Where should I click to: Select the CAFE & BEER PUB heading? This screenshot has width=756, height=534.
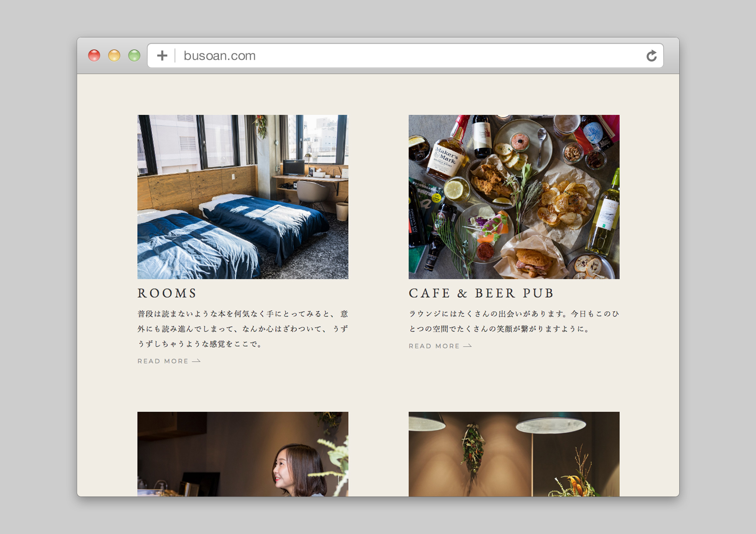[x=481, y=293]
